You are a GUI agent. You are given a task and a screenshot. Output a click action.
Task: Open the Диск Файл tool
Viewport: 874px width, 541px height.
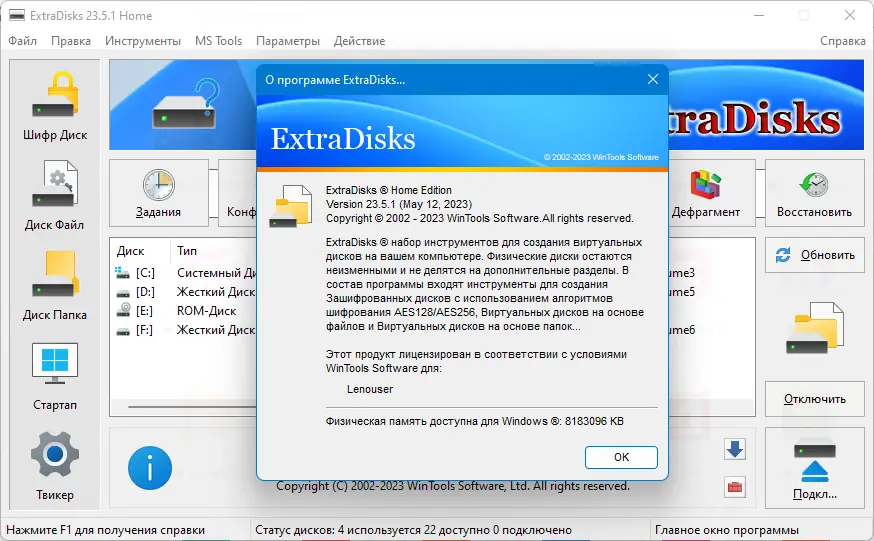(55, 196)
